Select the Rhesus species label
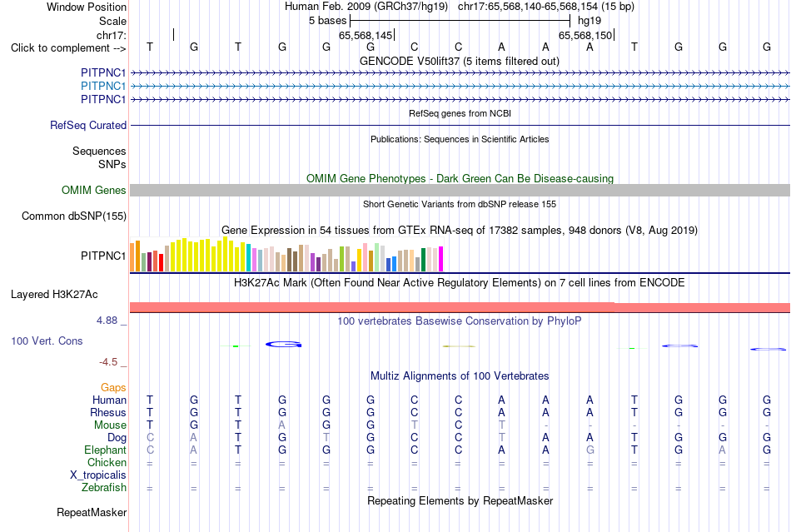 coord(108,412)
